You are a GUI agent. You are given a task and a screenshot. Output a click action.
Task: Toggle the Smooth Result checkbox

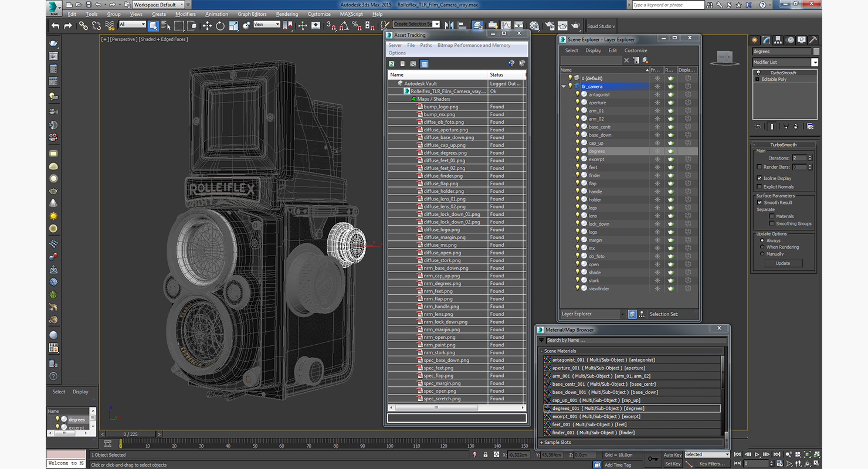(x=759, y=202)
